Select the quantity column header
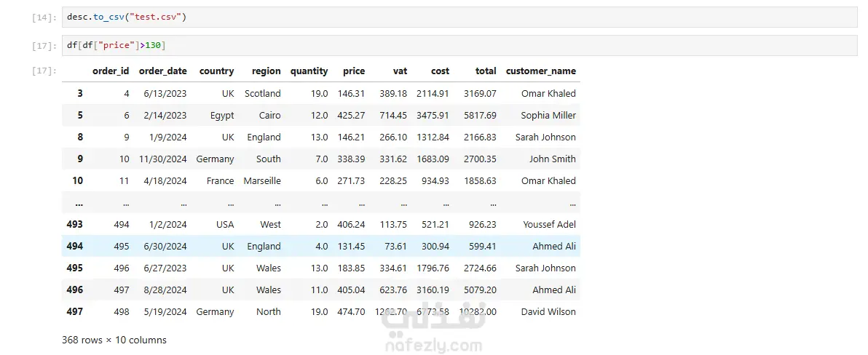This screenshot has width=868, height=355. [309, 71]
